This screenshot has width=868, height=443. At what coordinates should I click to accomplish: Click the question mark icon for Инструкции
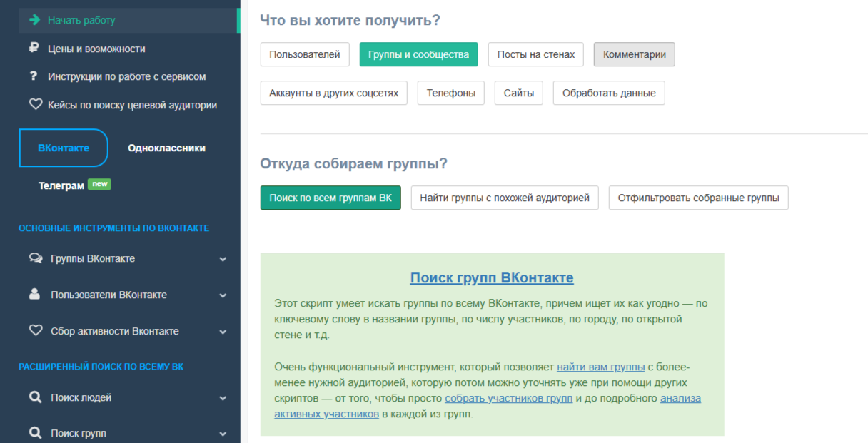[34, 76]
